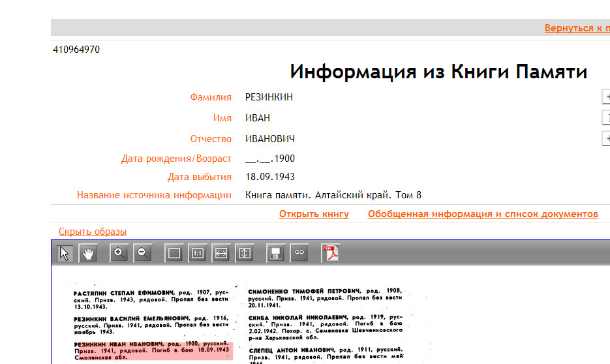
Task: Select the arrow pointer tool
Action: point(65,253)
